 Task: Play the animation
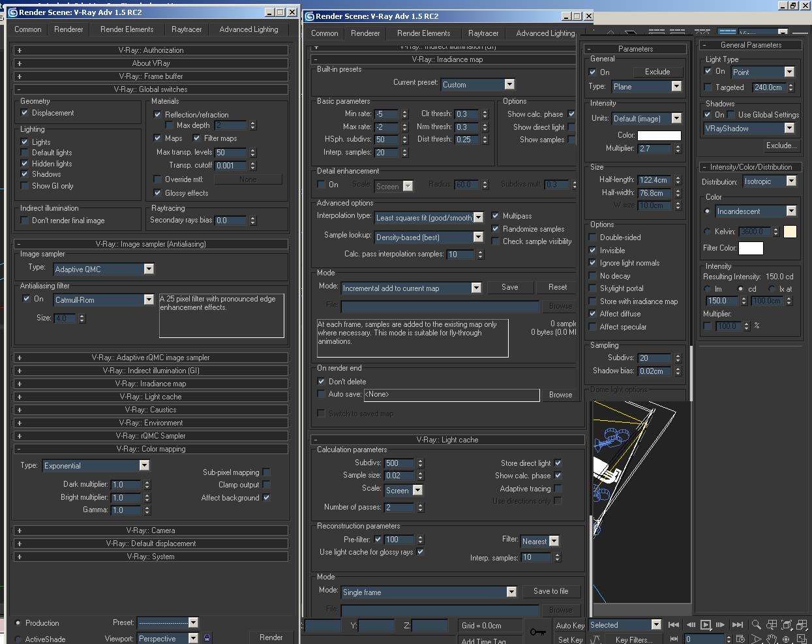[706, 625]
